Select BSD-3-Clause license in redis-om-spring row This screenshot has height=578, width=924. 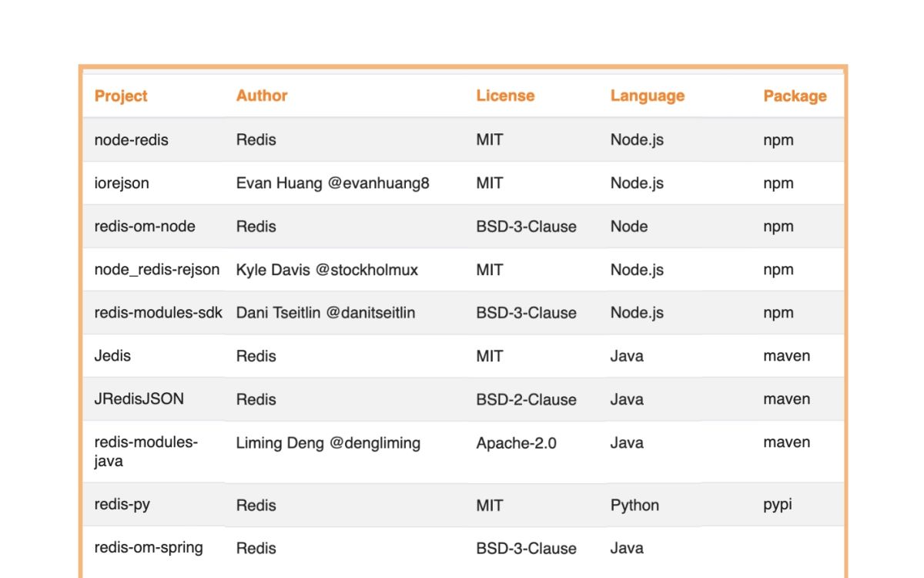(527, 549)
